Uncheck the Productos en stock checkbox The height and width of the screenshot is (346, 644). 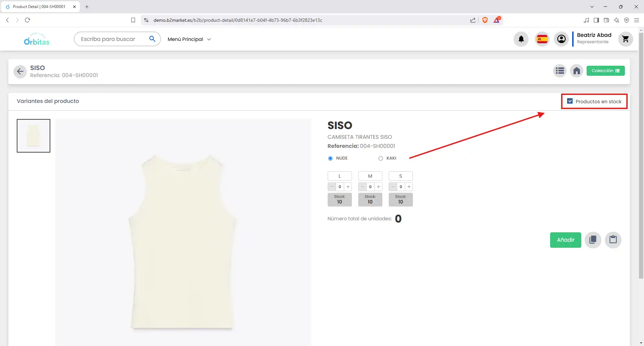570,101
